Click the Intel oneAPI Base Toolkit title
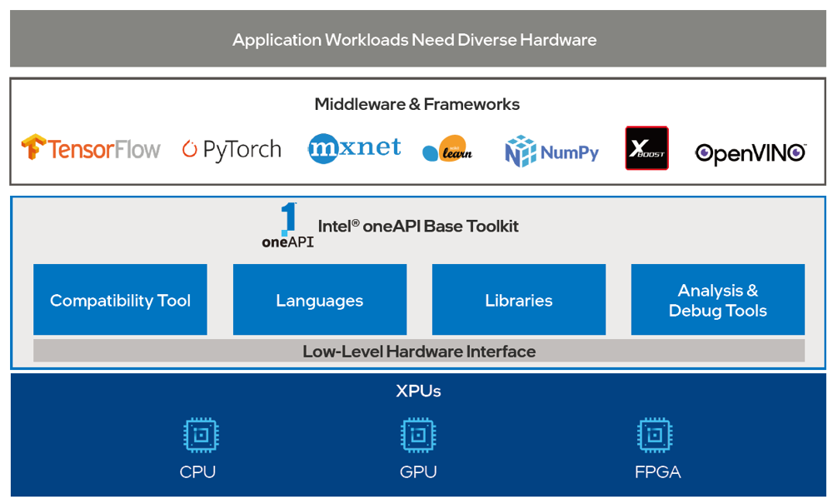 tap(418, 227)
